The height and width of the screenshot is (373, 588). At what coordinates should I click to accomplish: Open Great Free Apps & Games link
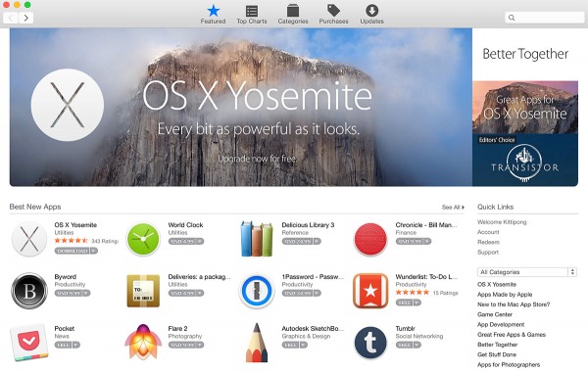512,335
